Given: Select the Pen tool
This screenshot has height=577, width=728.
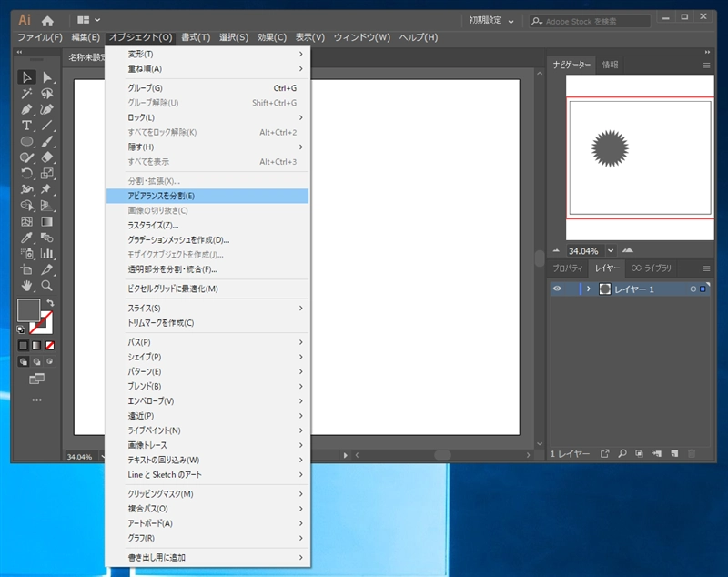Looking at the screenshot, I should click(26, 109).
